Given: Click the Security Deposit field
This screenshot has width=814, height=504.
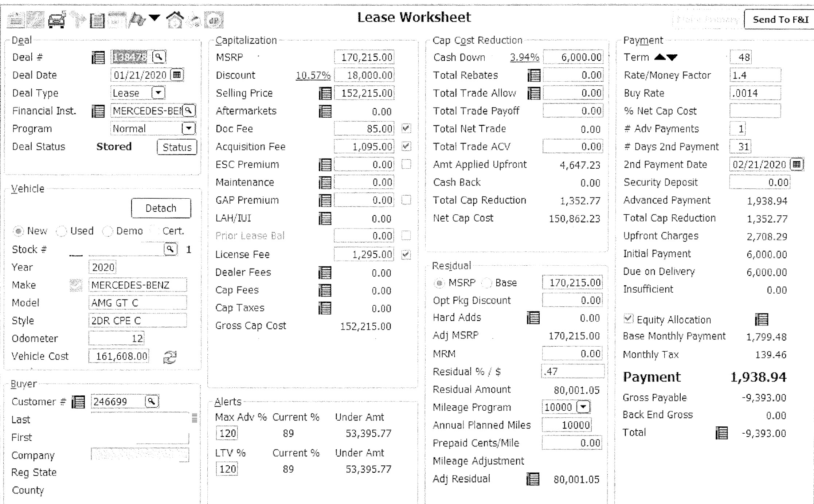Looking at the screenshot, I should [x=760, y=182].
